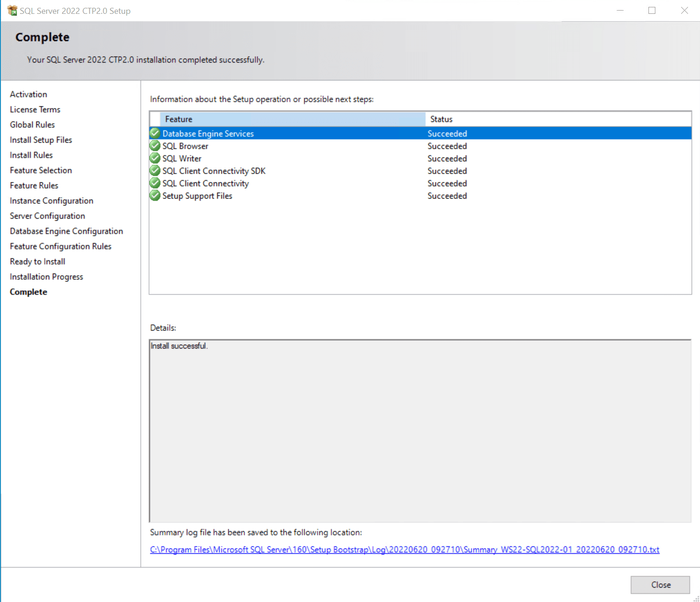Click the Ready to Install step
The image size is (700, 602).
point(38,262)
